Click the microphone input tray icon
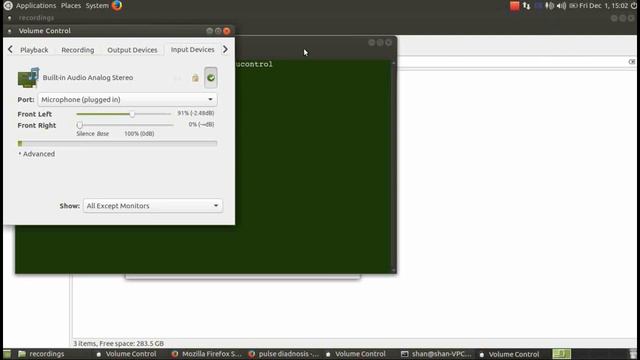 549,6
